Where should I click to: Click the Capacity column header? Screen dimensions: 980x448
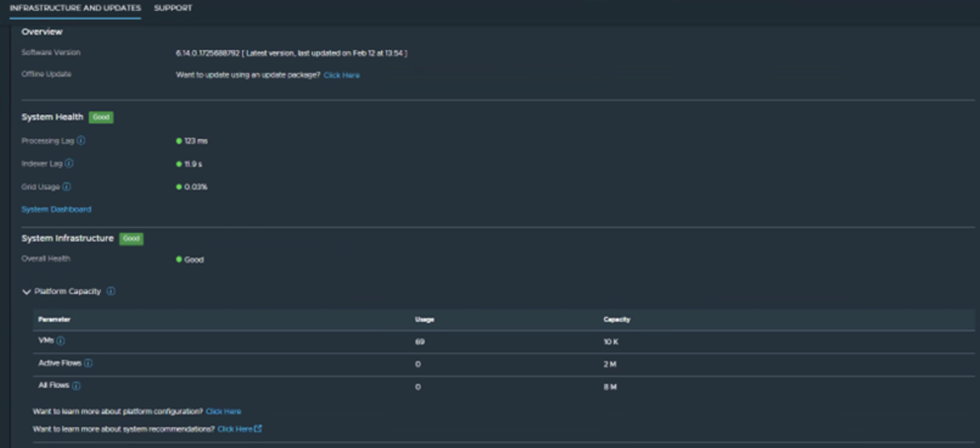(x=616, y=320)
